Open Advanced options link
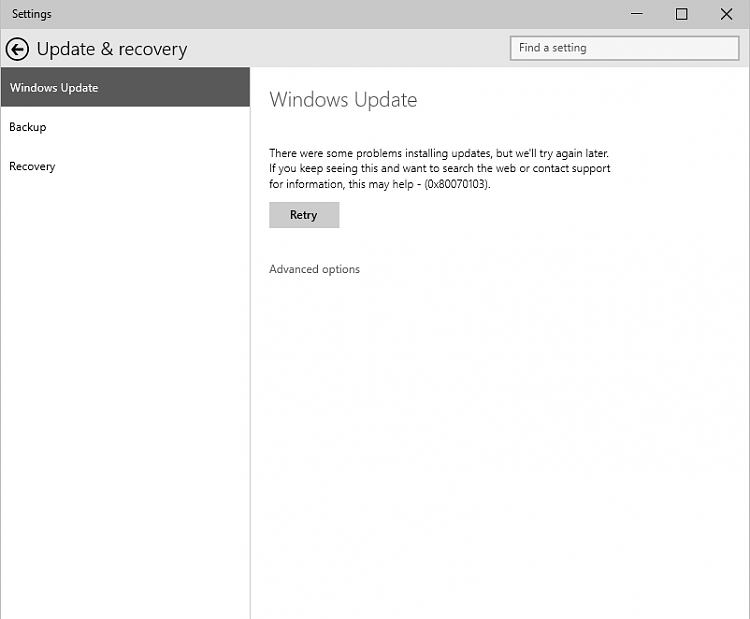 coord(314,269)
